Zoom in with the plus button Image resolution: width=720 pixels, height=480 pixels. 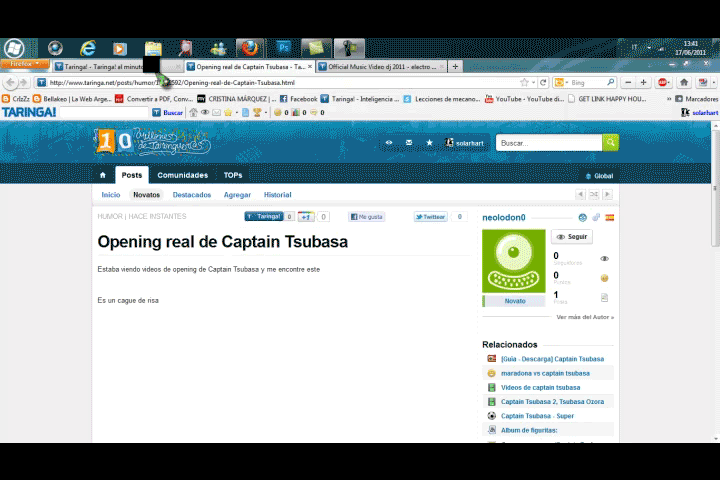(643, 82)
